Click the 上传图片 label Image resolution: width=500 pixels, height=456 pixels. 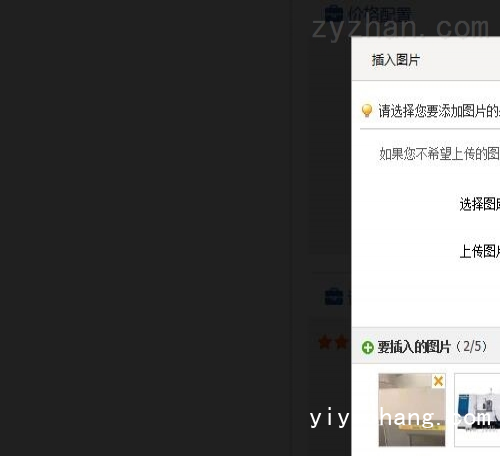pos(480,251)
